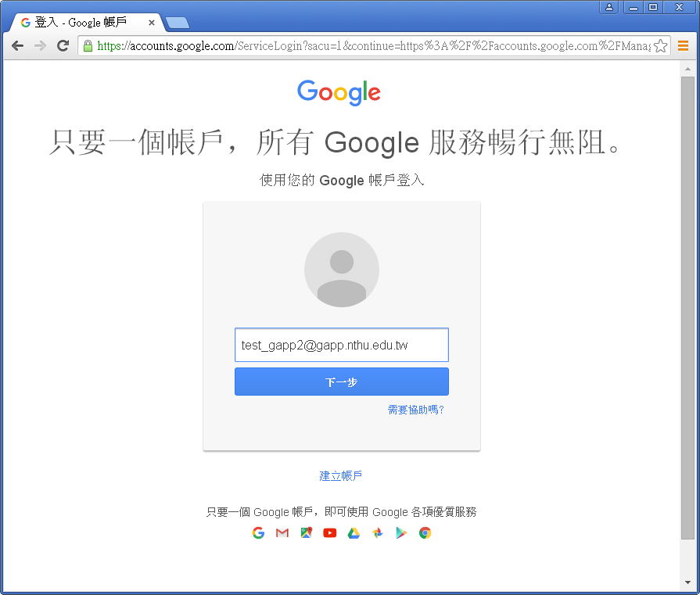Click the "建立帳戶" create account link
The width and height of the screenshot is (700, 595).
click(x=341, y=476)
